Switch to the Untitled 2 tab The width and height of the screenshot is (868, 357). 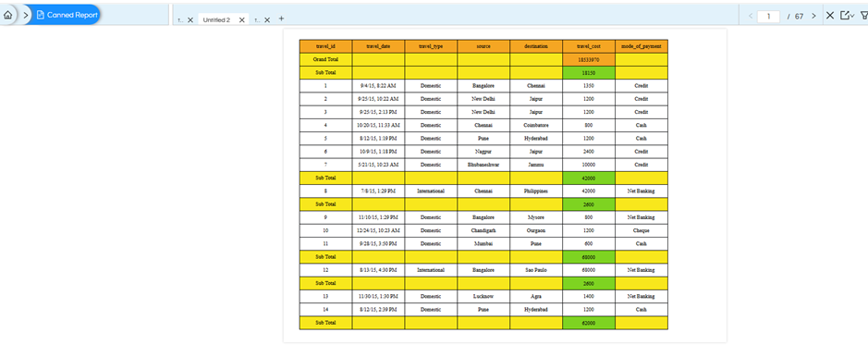click(216, 20)
